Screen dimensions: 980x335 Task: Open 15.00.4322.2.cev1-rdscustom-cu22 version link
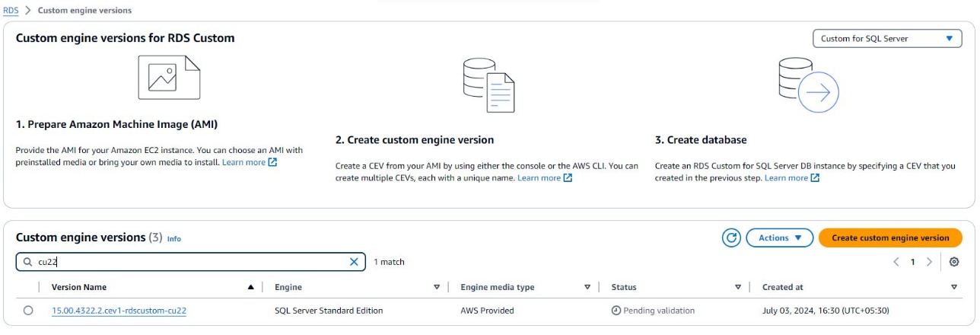119,311
